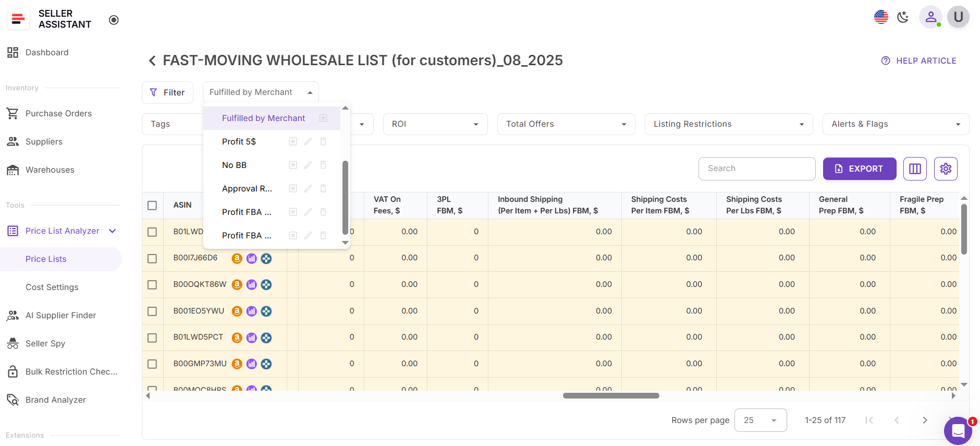This screenshot has height=446, width=980.
Task: Expand the Total Offers dropdown
Action: click(x=566, y=124)
